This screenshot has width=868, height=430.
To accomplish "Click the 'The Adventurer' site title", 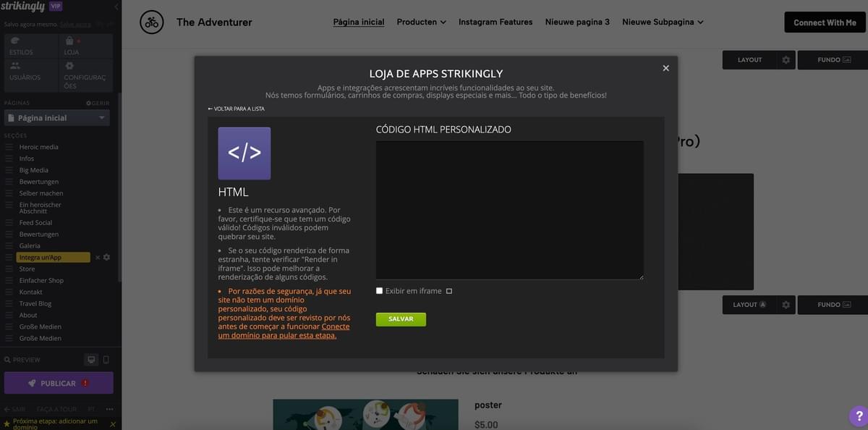I will [x=214, y=22].
